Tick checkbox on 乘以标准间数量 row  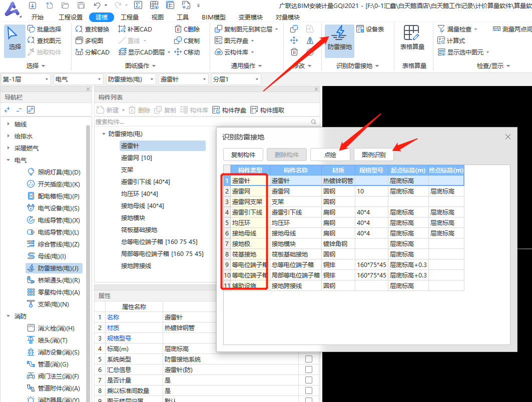309,390
